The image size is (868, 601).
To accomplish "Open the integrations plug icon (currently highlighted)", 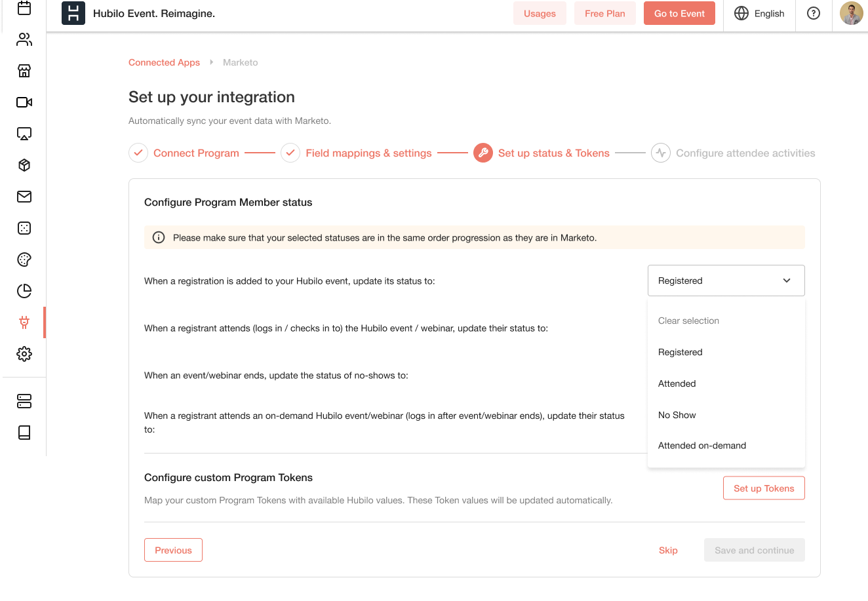I will tap(24, 322).
